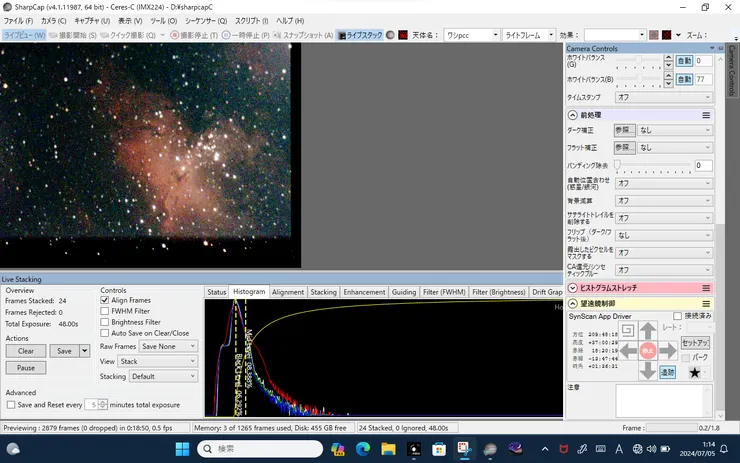Enable the FWHM Filter checkbox
The width and height of the screenshot is (740, 463).
[x=105, y=311]
